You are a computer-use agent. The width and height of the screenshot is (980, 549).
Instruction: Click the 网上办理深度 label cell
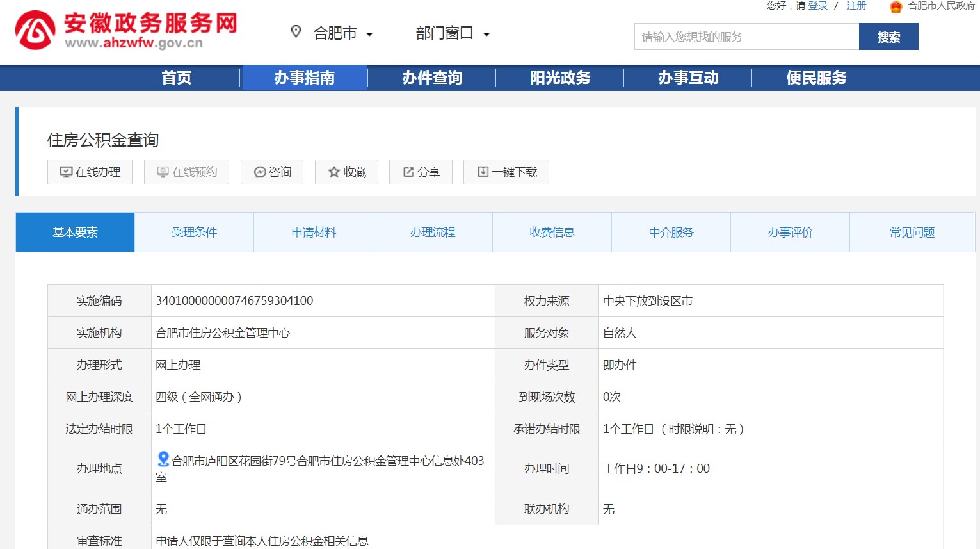click(99, 397)
